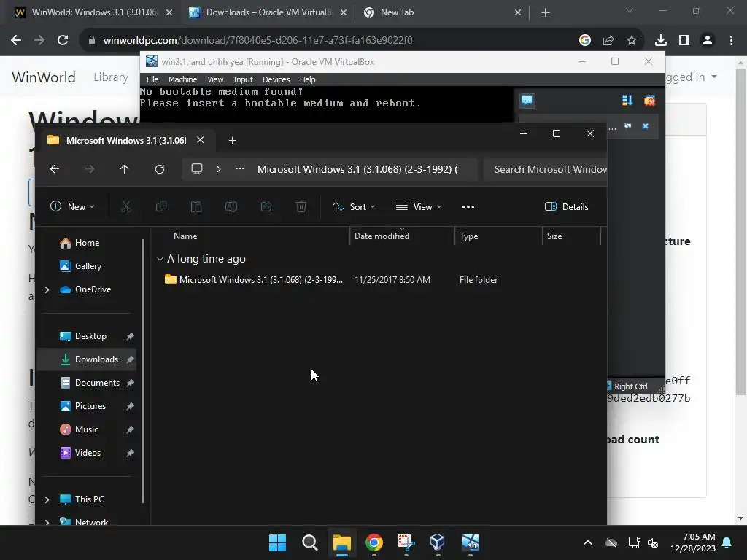Screen dimensions: 747x560
Task: Click the Copy icon in Explorer toolbar
Action: point(161,206)
